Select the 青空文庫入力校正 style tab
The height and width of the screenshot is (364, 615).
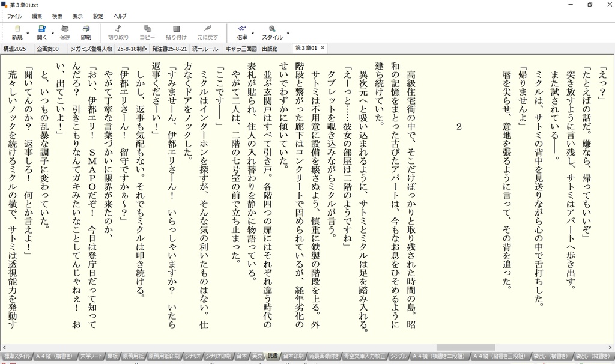365,356
